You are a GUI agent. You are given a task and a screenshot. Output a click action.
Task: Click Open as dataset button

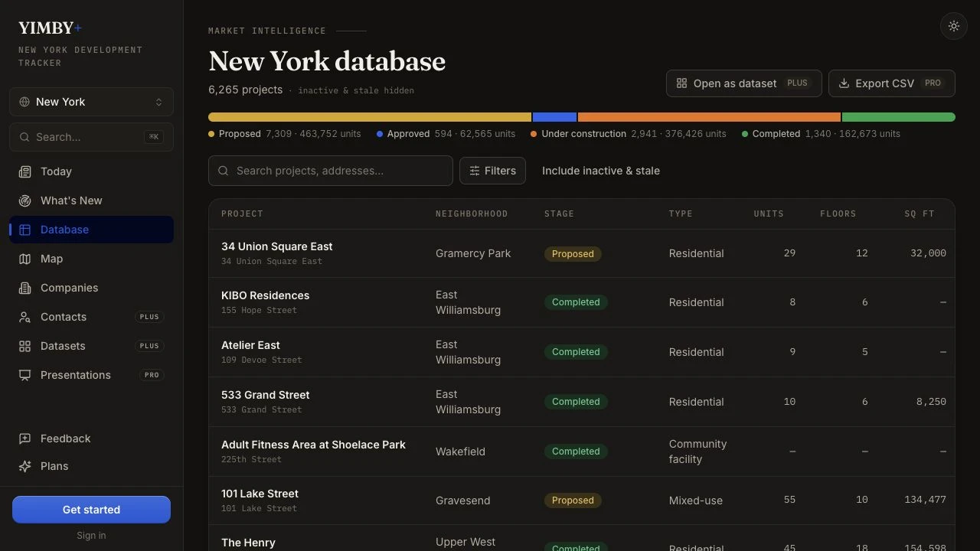tap(744, 83)
